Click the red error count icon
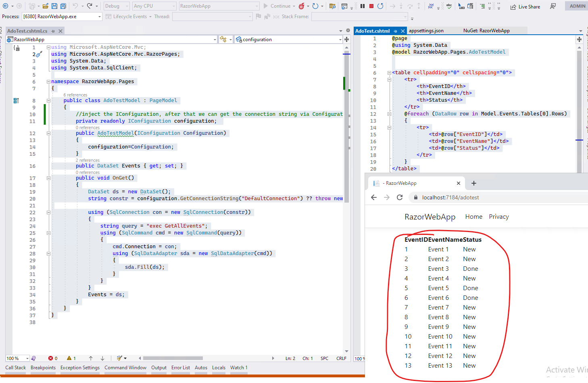 [51, 358]
